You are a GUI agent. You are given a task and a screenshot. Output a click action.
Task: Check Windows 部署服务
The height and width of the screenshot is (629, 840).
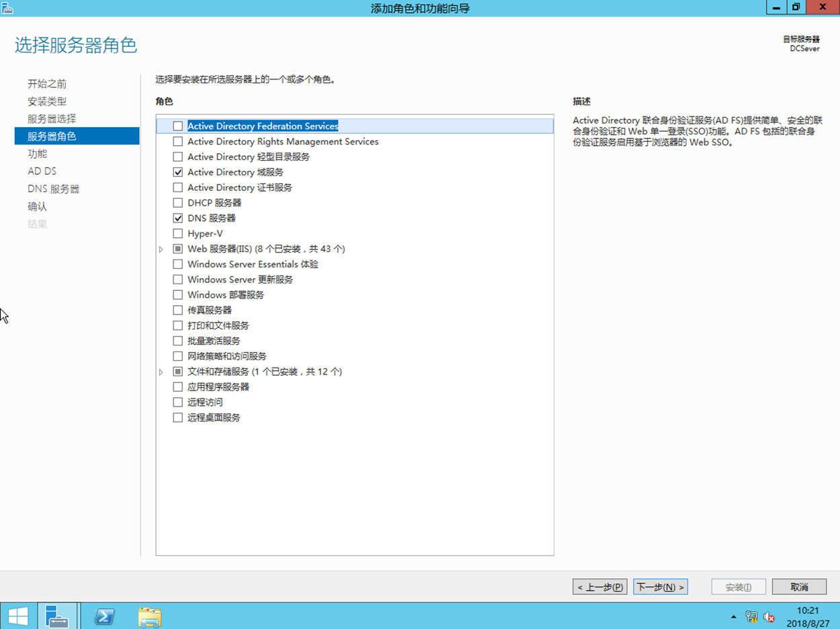178,294
